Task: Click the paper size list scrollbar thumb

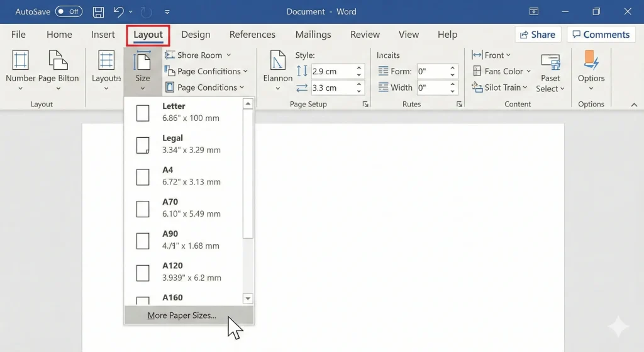Action: 248,174
